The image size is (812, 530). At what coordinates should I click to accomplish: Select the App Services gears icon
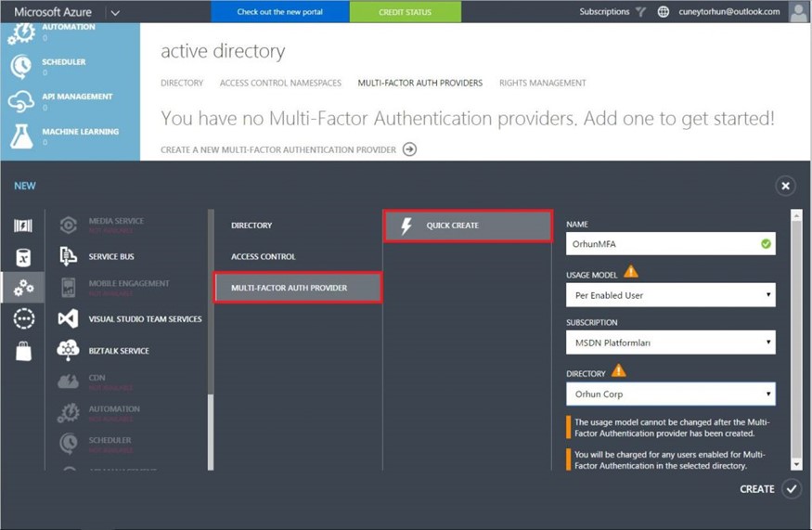point(23,288)
